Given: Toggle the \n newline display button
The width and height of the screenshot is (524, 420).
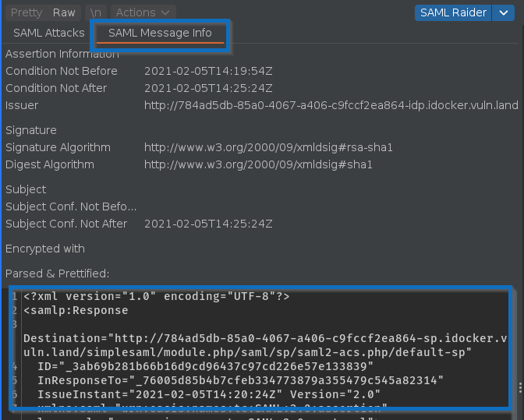Looking at the screenshot, I should click(x=96, y=12).
